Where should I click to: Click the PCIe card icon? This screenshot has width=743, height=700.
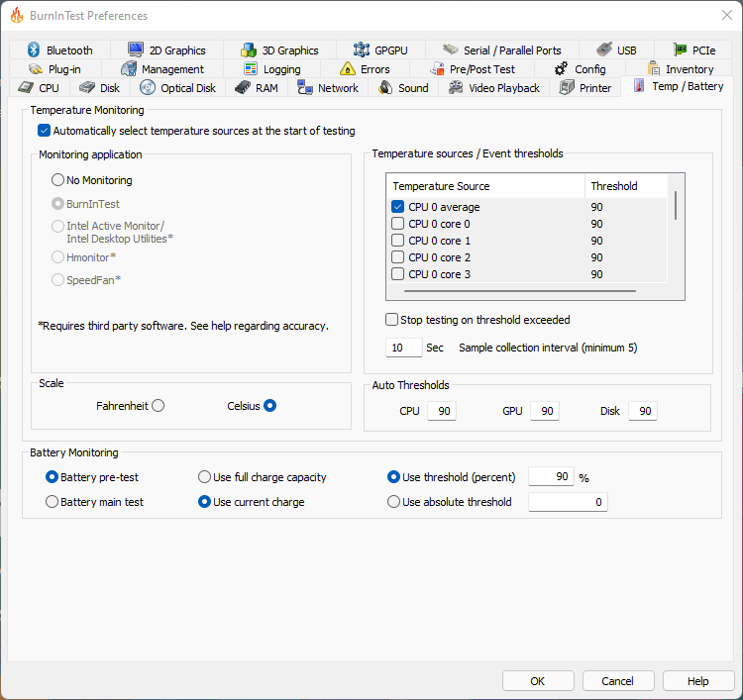(680, 50)
